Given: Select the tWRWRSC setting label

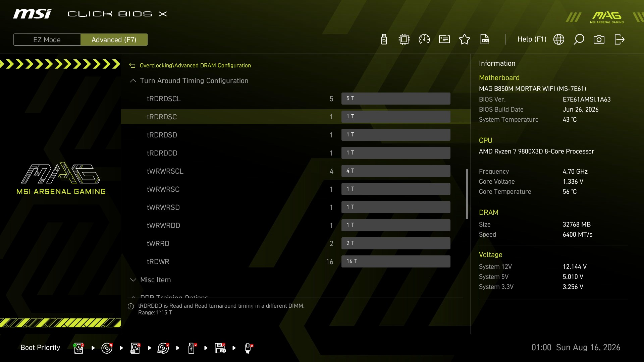Looking at the screenshot, I should pos(163,189).
